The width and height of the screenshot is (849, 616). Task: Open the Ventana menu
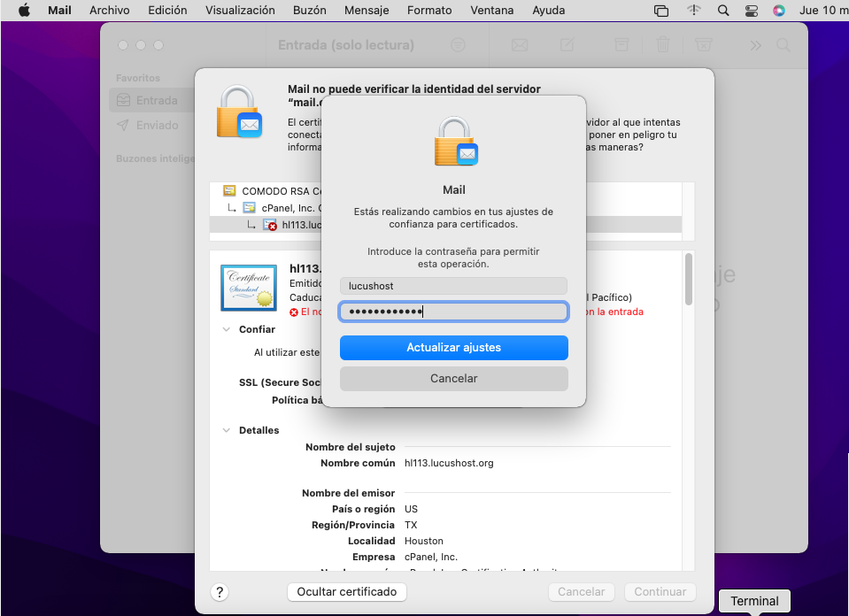click(491, 11)
